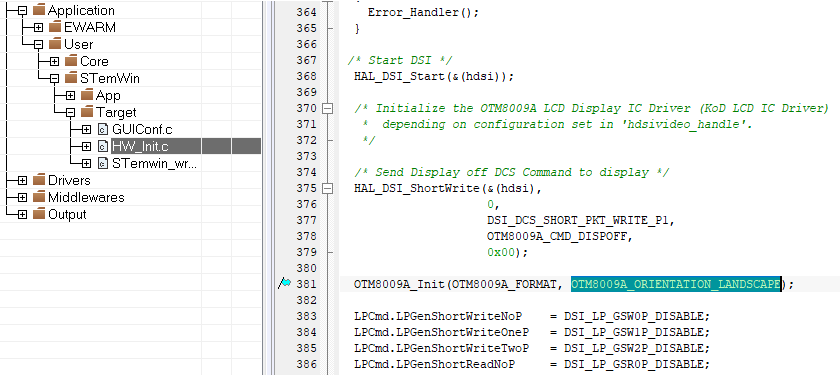The height and width of the screenshot is (376, 840).
Task: Expand the App folder node
Action: 70,96
